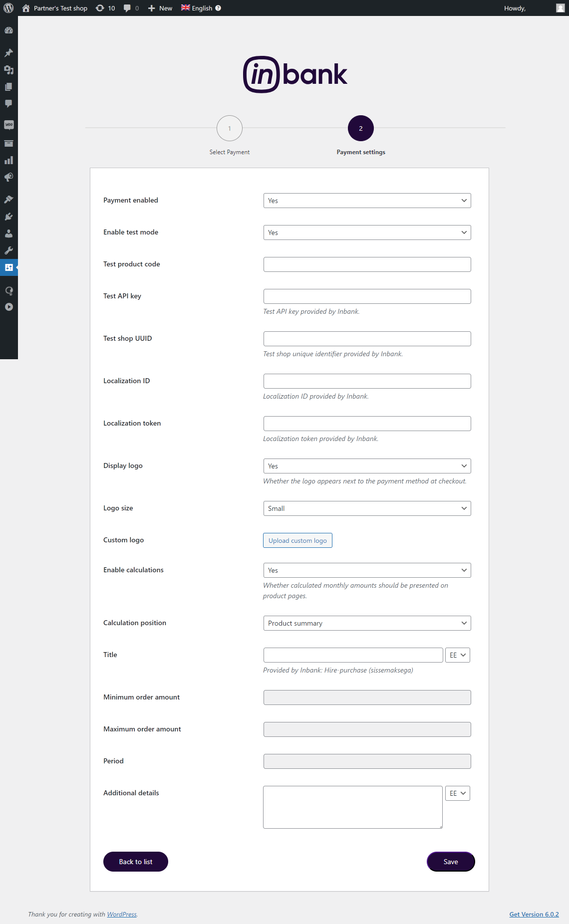Open the Payment enabled dropdown
Viewport: 569px width, 924px height.
[367, 201]
